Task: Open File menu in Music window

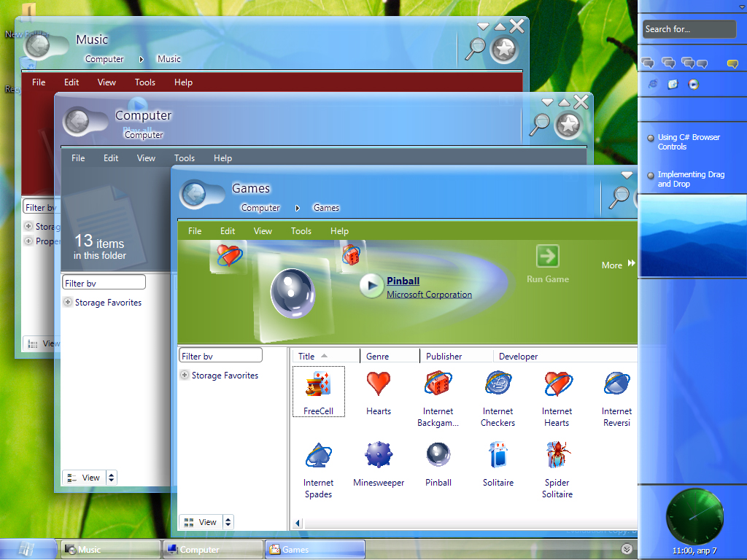Action: (39, 82)
